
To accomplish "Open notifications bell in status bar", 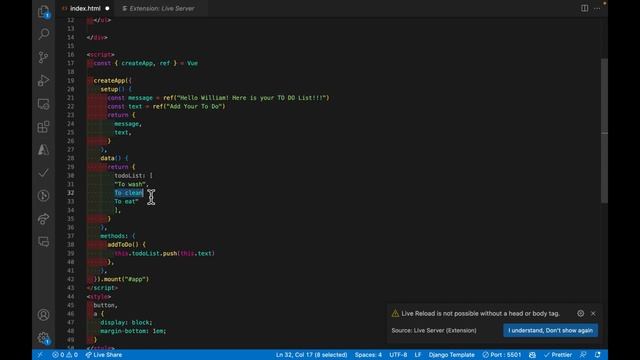I will pos(598,355).
